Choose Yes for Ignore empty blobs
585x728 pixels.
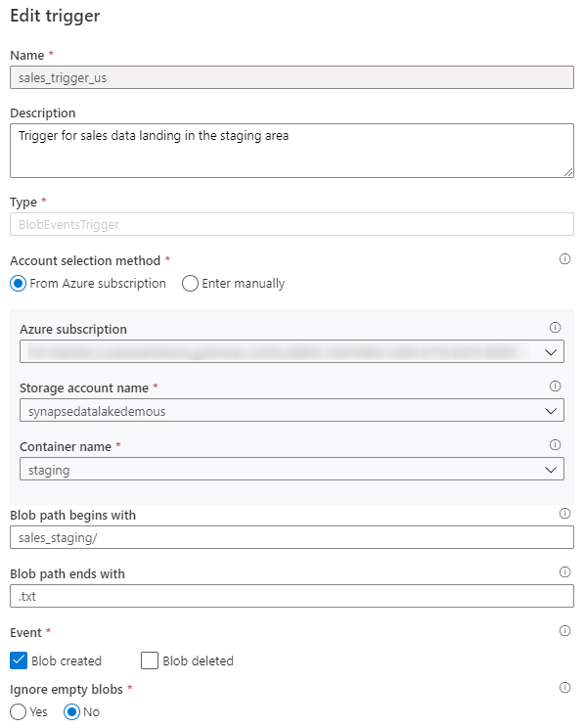point(19,711)
